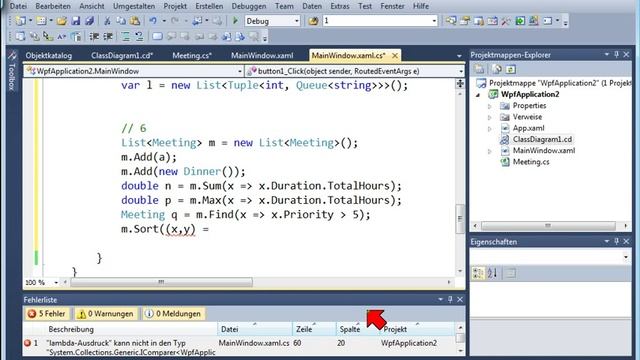
Task: Toggle auto-hide pin of Eigenschaften panel
Action: pyautogui.click(x=616, y=241)
